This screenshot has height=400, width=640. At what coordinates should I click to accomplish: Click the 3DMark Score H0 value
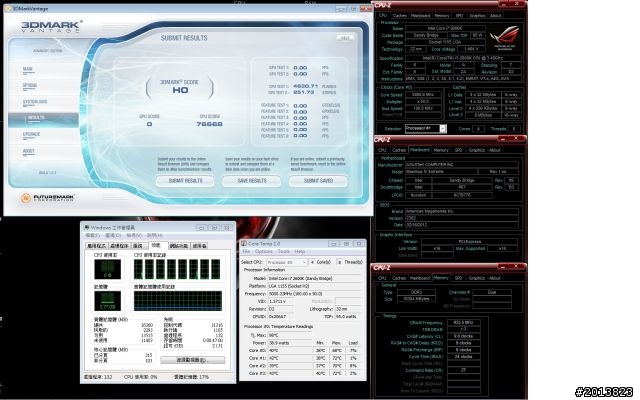180,90
